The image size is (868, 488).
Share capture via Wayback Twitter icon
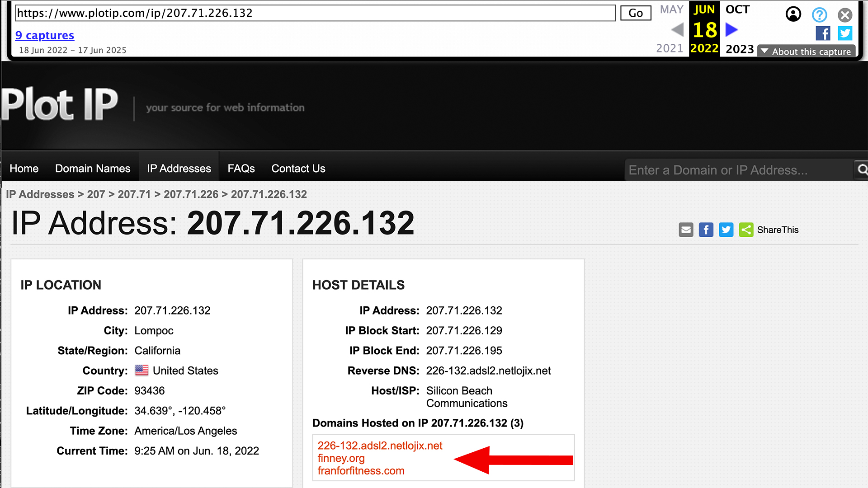point(844,33)
